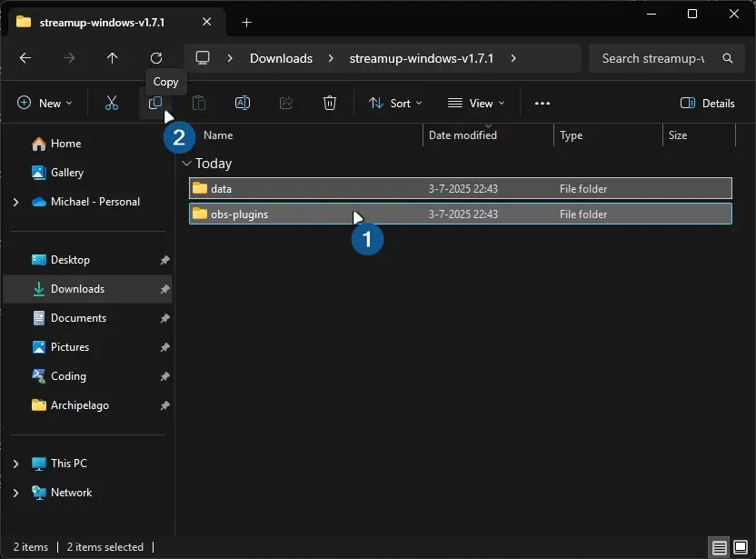Select Documents in the sidebar
The width and height of the screenshot is (756, 559).
78,318
